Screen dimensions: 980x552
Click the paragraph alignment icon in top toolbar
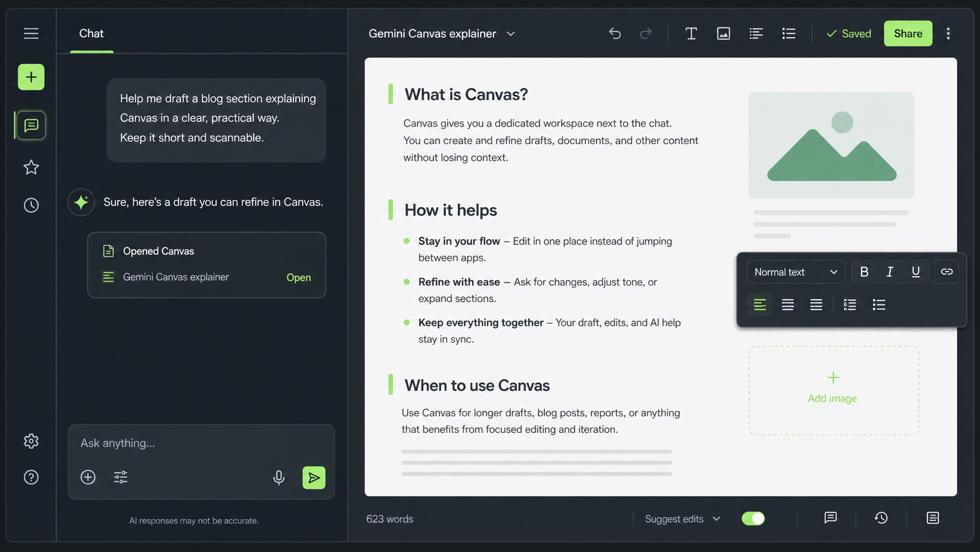coord(756,33)
